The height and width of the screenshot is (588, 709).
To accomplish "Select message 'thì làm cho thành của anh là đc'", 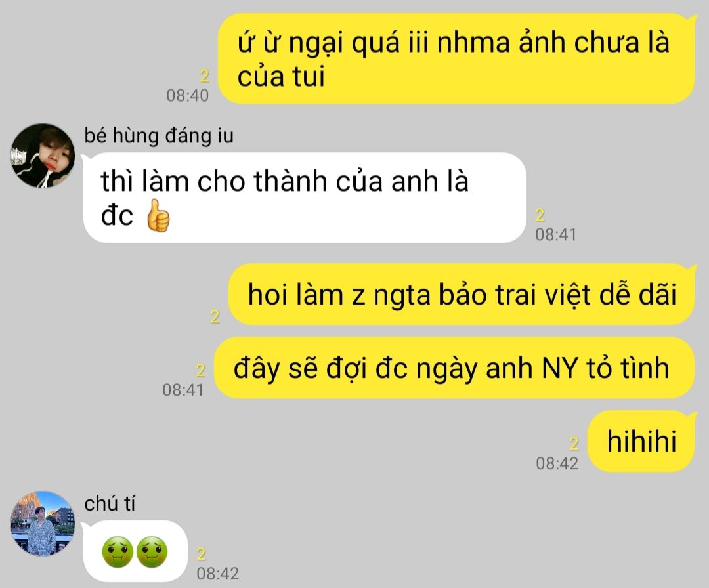I will point(305,198).
